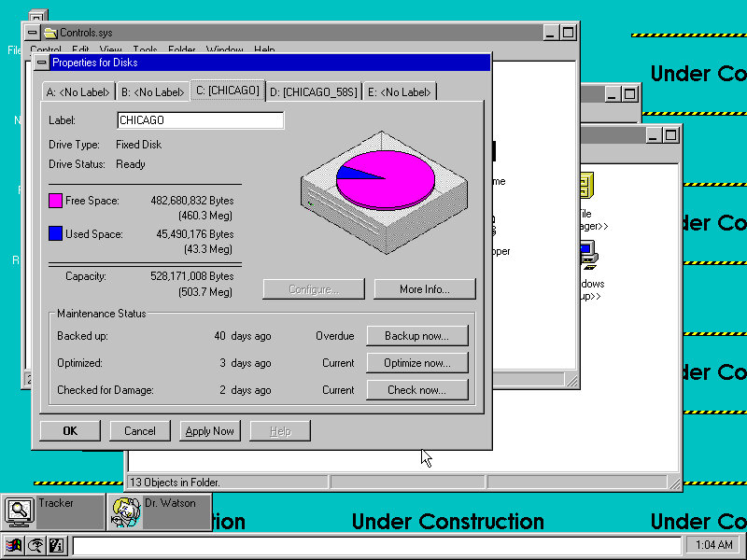The image size is (747, 560).
Task: Click the Windows flag icon in bottom tray
Action: (14, 546)
